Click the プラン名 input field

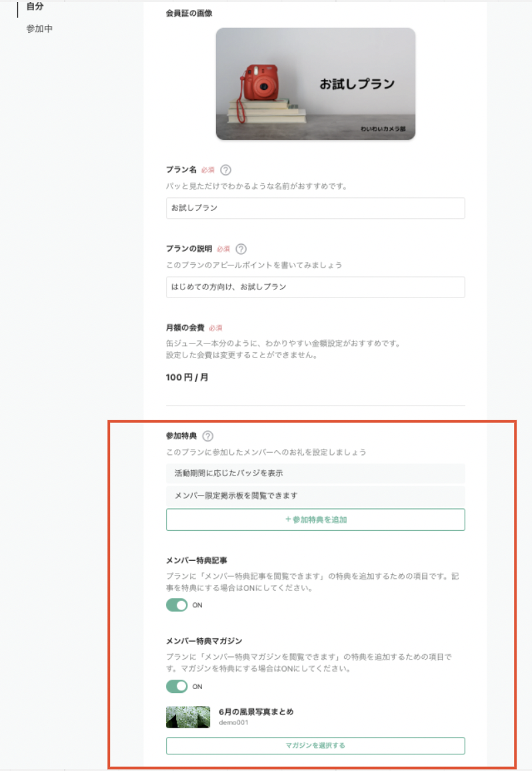click(x=315, y=208)
